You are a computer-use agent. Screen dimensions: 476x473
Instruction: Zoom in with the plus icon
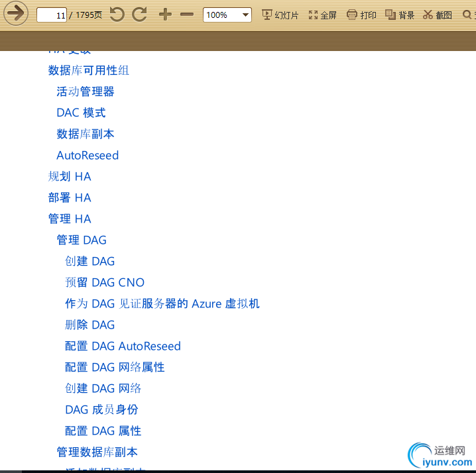(x=165, y=15)
